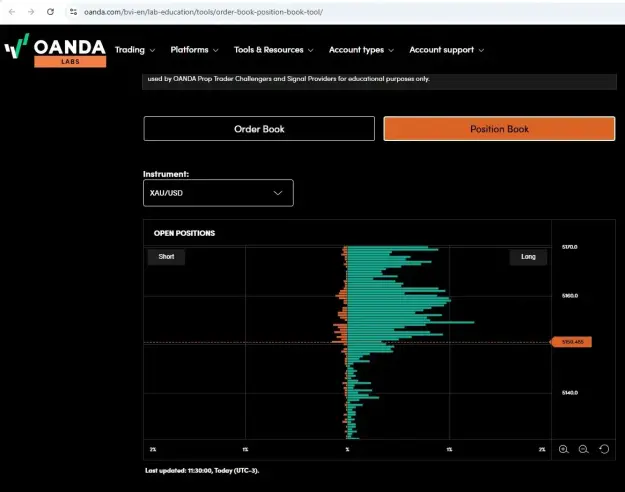Image resolution: width=625 pixels, height=492 pixels.
Task: Click the current price marker on the axis
Action: pos(571,342)
